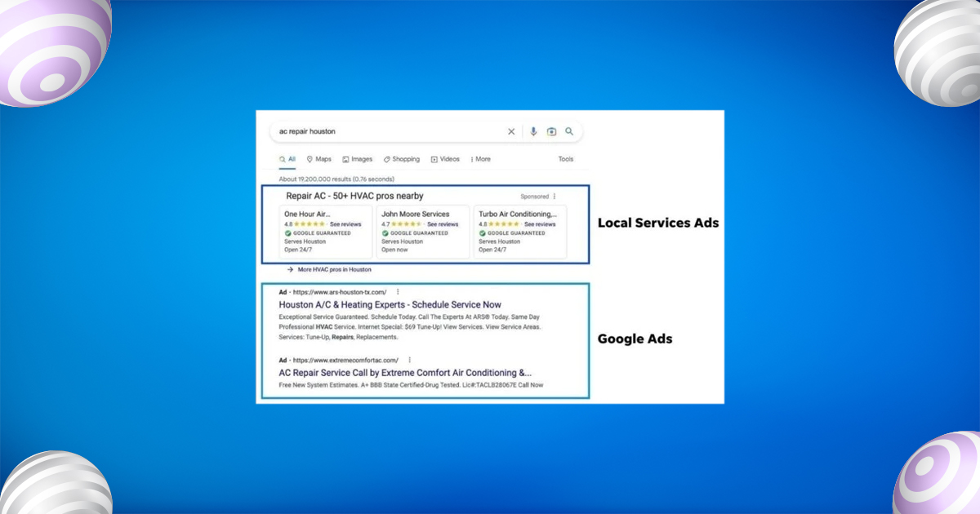See reviews for John Moore Services
The width and height of the screenshot is (980, 514).
click(x=443, y=224)
